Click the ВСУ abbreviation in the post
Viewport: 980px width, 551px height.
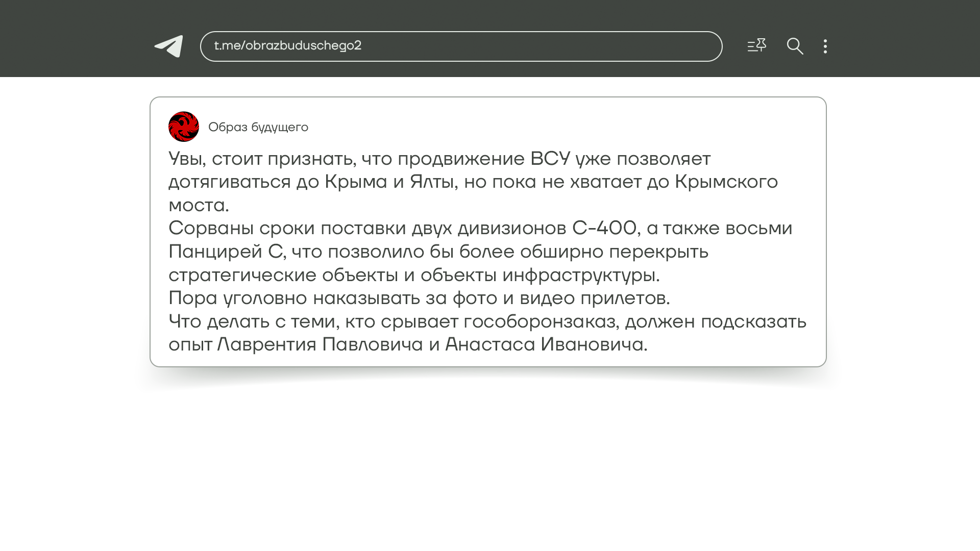click(550, 159)
